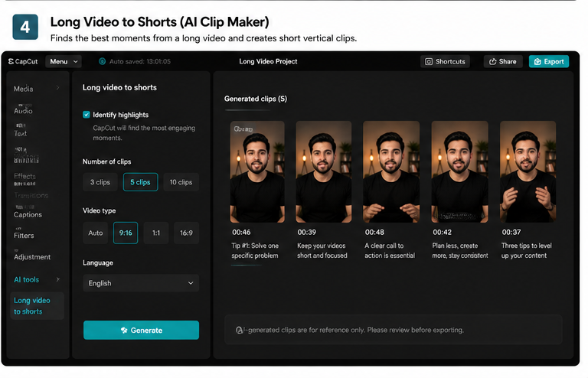Click the Menu dropdown chevron

tap(75, 61)
